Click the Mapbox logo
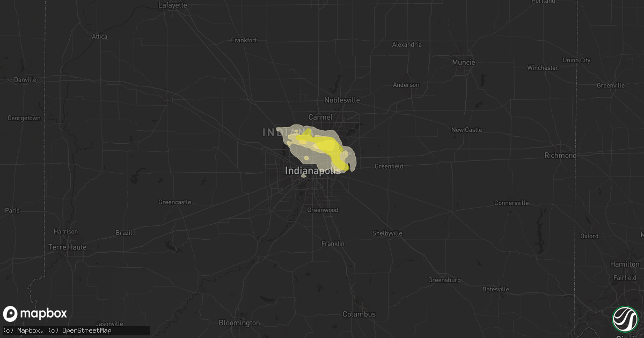 tap(35, 314)
